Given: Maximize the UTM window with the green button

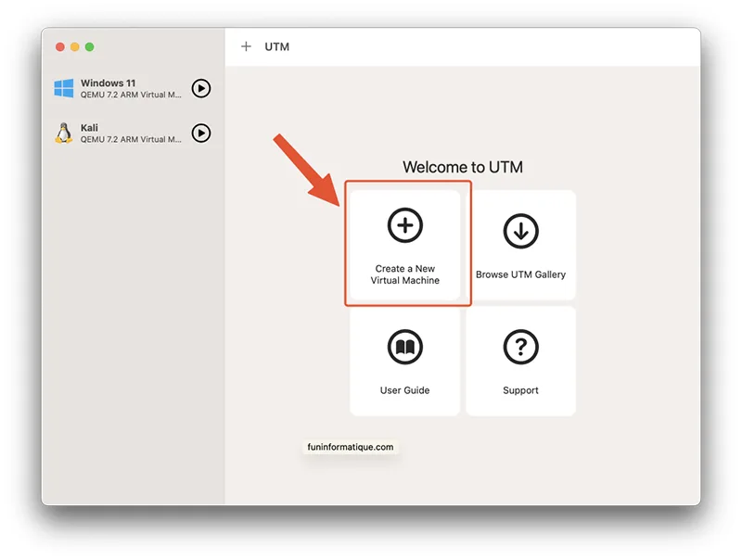Looking at the screenshot, I should point(90,46).
